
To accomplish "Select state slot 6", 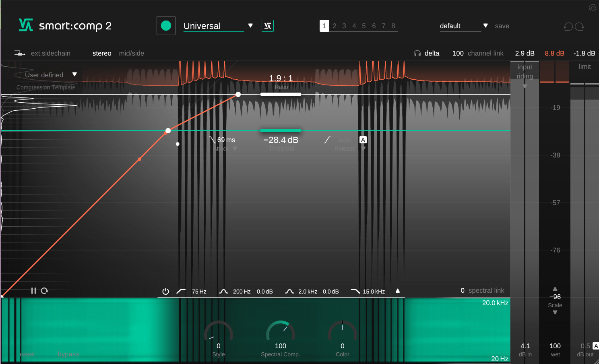I will click(374, 26).
